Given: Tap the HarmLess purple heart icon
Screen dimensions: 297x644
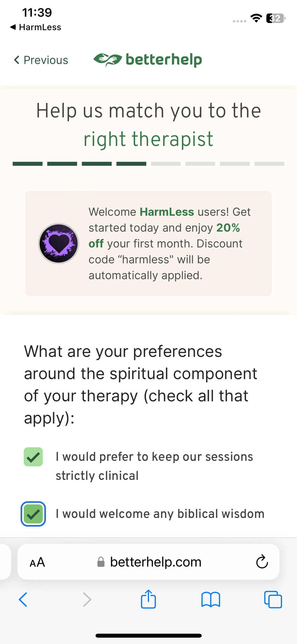Looking at the screenshot, I should pyautogui.click(x=59, y=243).
